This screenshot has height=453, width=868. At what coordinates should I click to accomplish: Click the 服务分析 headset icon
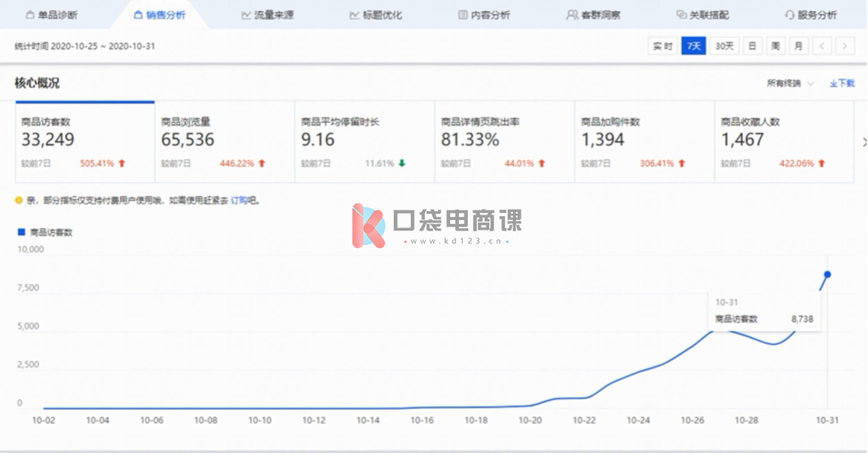click(789, 15)
